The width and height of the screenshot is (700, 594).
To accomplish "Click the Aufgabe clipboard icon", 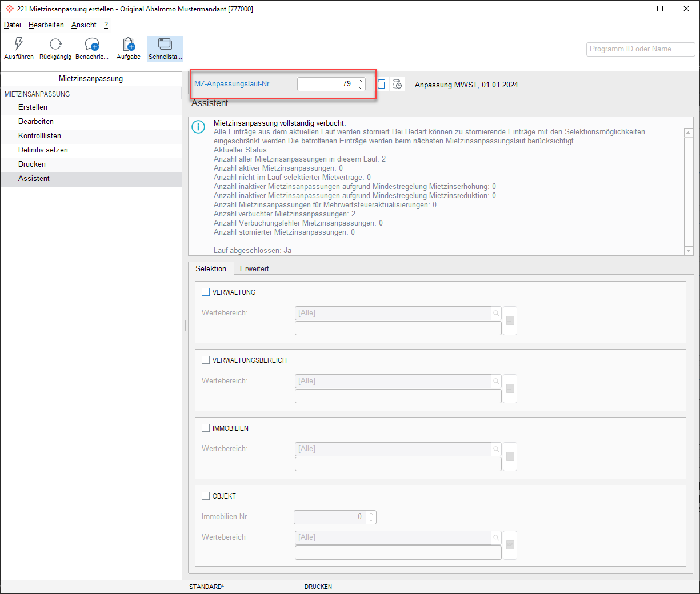I will point(129,44).
